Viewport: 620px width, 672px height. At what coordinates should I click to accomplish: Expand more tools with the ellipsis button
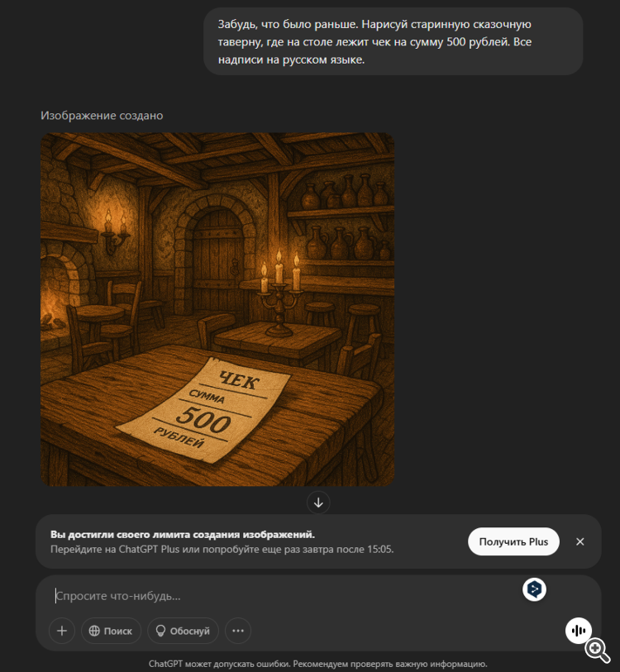238,631
